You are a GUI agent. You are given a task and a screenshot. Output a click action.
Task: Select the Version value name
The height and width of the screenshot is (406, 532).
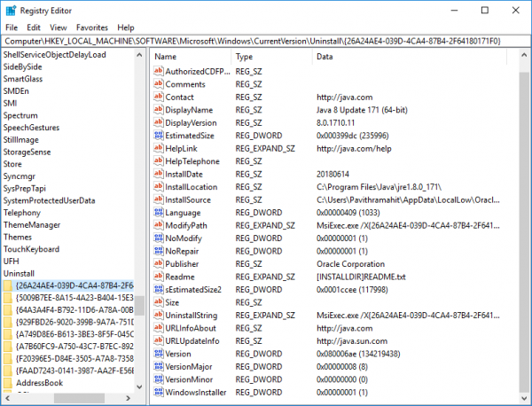point(178,354)
